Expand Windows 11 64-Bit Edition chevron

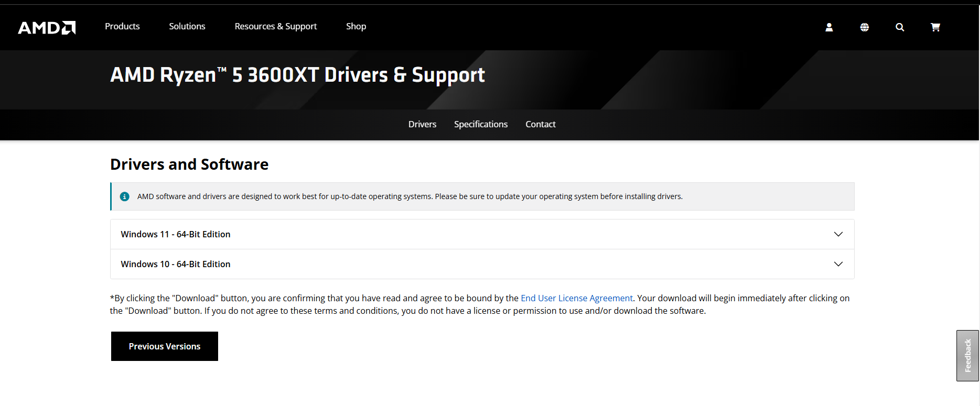(838, 234)
